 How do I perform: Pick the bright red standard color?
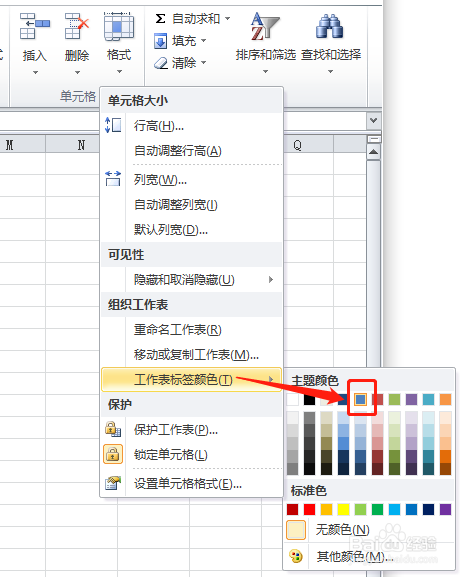point(309,510)
